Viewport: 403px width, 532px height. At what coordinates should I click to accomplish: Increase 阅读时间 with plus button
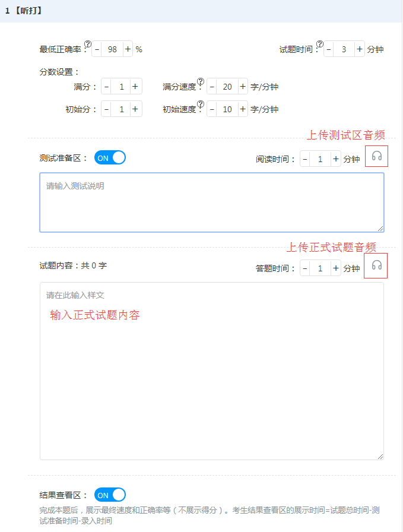(x=336, y=159)
